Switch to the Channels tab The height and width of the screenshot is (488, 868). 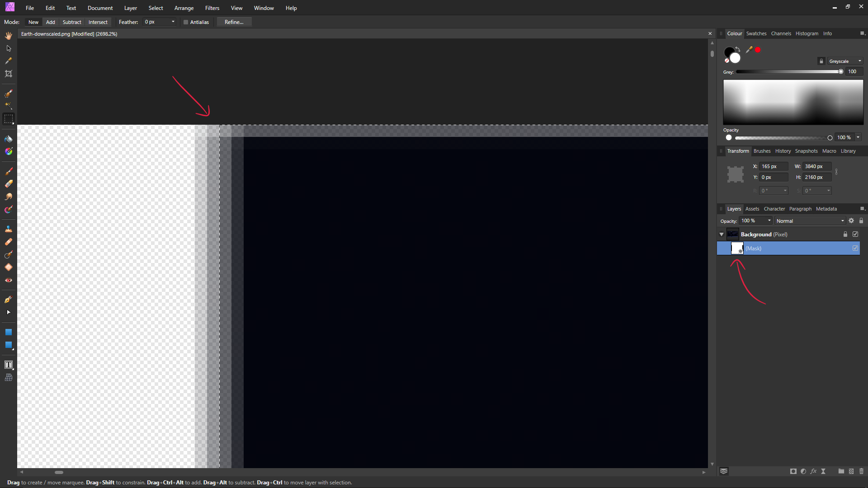click(x=781, y=33)
